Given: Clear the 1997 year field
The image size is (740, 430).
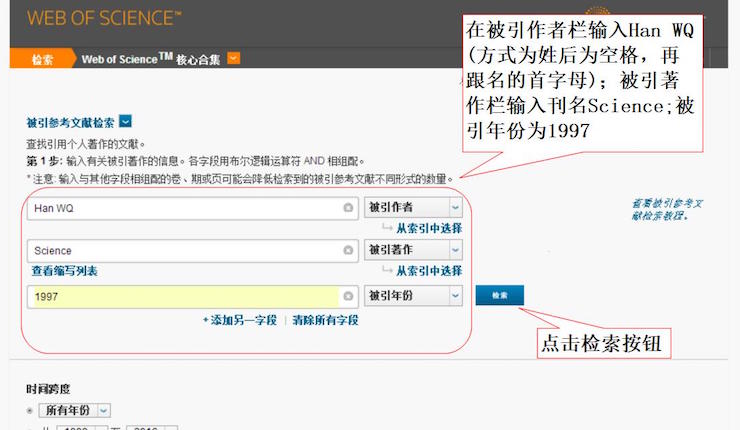Looking at the screenshot, I should 348,296.
